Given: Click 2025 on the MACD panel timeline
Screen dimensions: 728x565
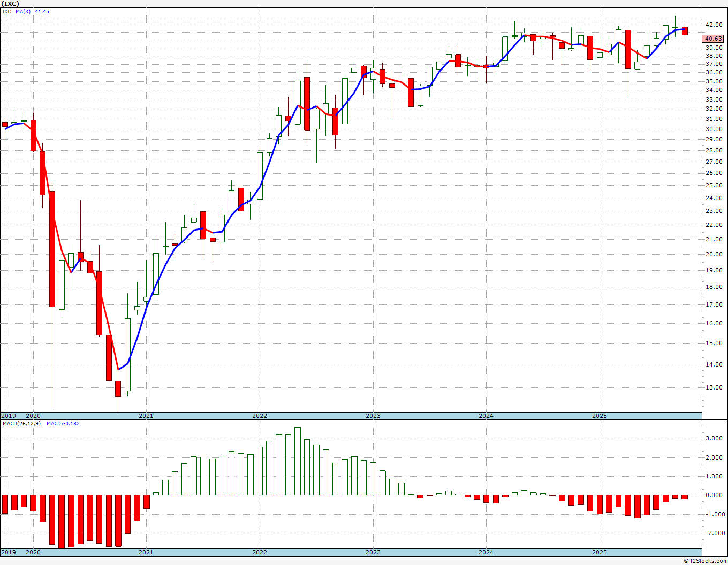Looking at the screenshot, I should click(x=600, y=552).
